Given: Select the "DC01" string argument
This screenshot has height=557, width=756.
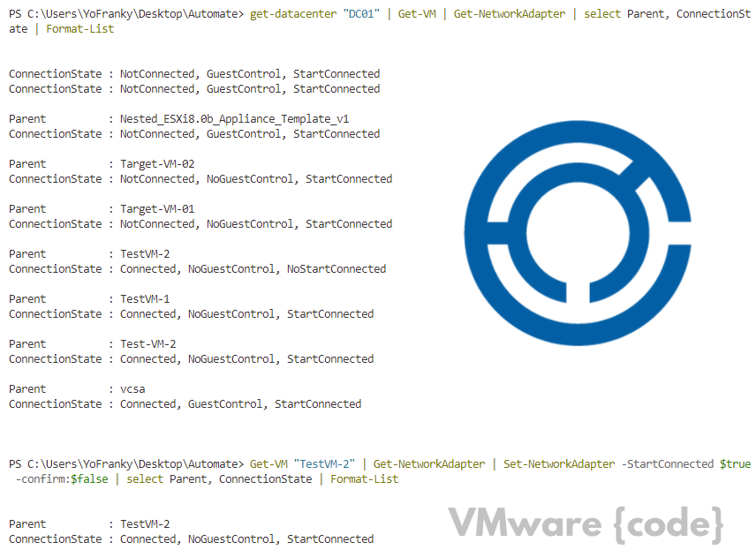Looking at the screenshot, I should click(361, 14).
